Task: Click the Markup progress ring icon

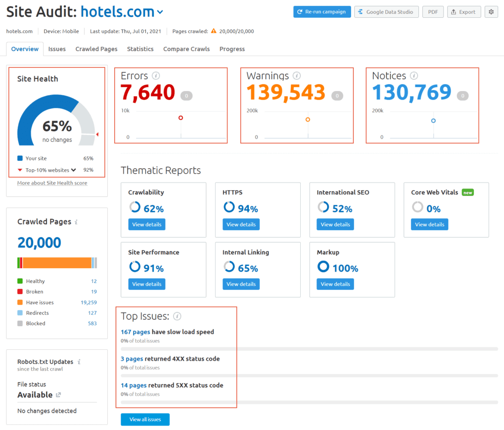Action: 323,267
